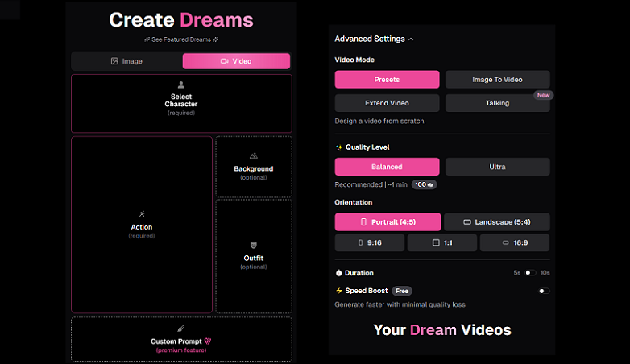Click the Duration stopwatch icon

[x=338, y=273]
